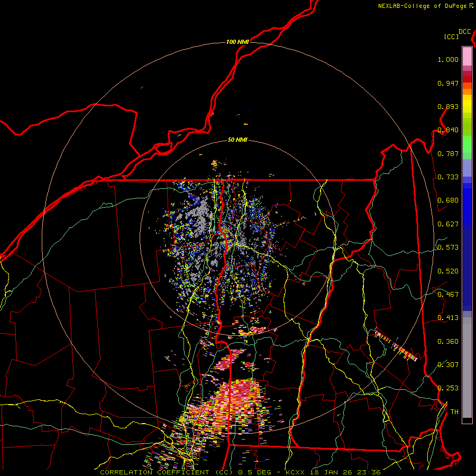
Task: Pick the 0.947 scale value
Action: click(x=448, y=83)
